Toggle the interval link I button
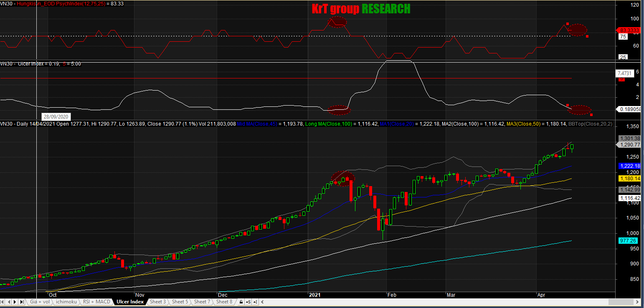This screenshot has width=644, height=308. (x=254, y=302)
